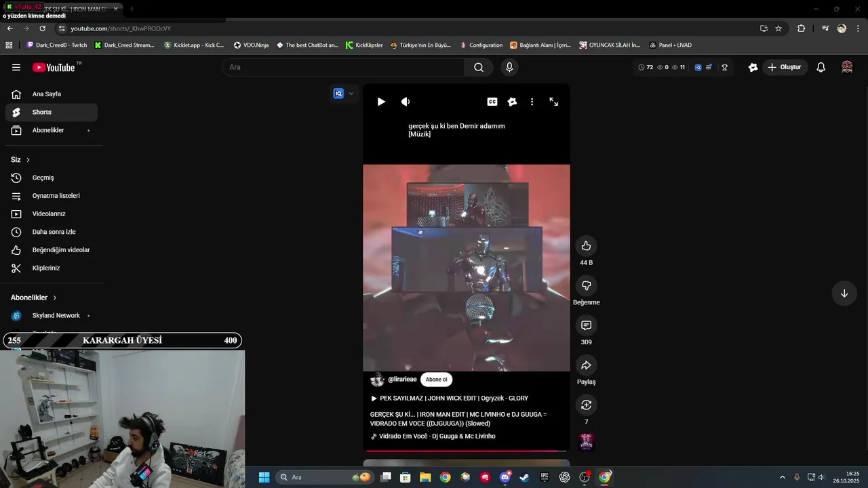Enter fullscreen on the Short
This screenshot has width=868, height=488.
[x=554, y=102]
